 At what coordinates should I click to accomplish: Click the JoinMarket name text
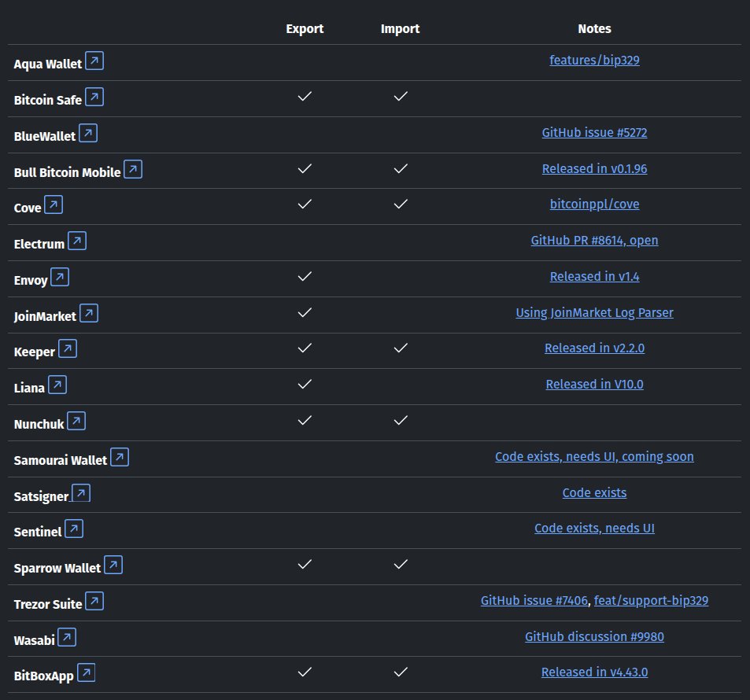pos(45,316)
